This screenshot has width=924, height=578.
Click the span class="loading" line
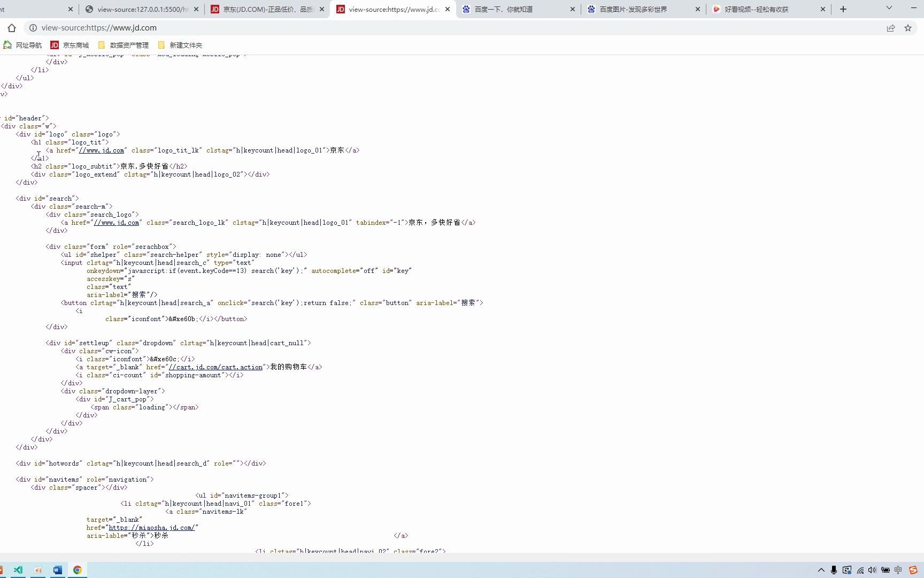144,407
